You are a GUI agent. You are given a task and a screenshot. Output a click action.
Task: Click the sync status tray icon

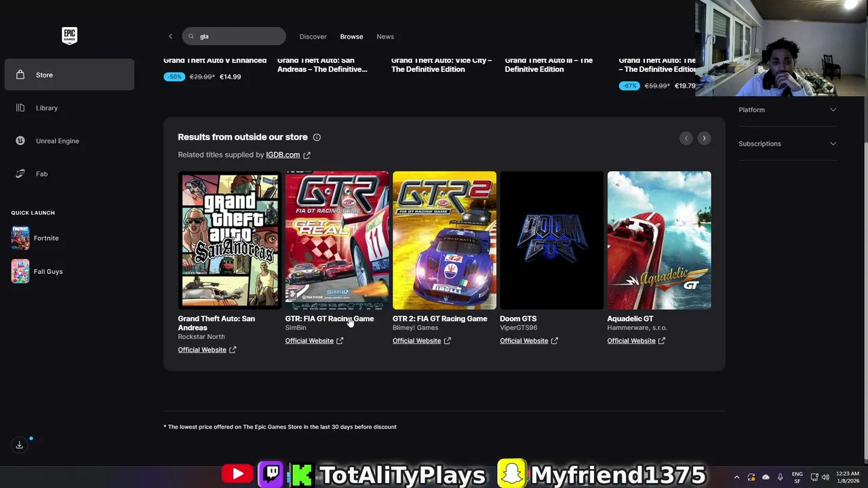751,477
